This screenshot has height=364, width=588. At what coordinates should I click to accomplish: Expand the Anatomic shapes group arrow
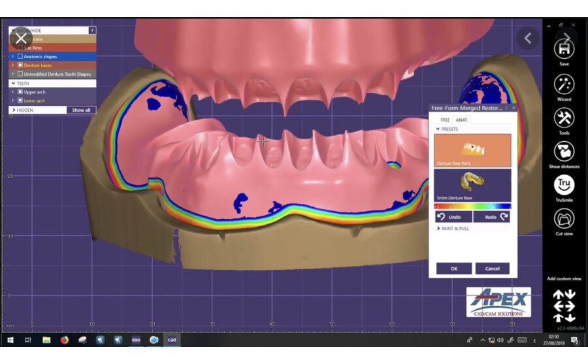coord(13,56)
